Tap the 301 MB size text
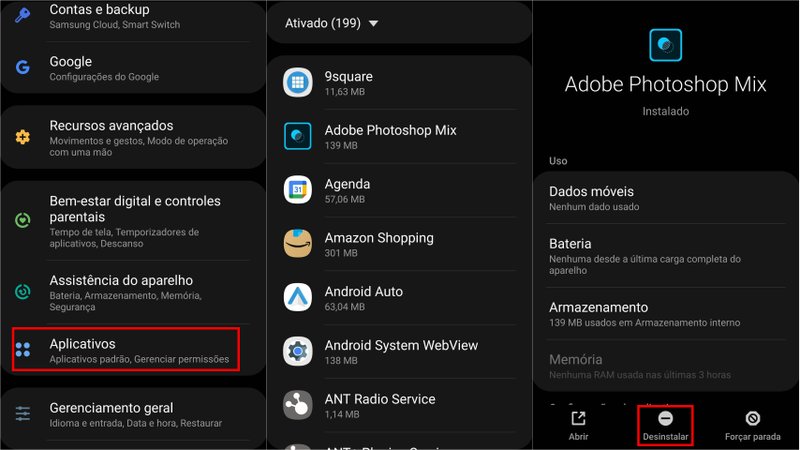 point(341,253)
